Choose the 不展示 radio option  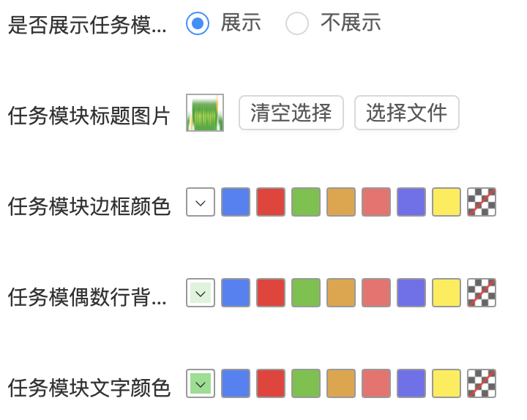[297, 23]
